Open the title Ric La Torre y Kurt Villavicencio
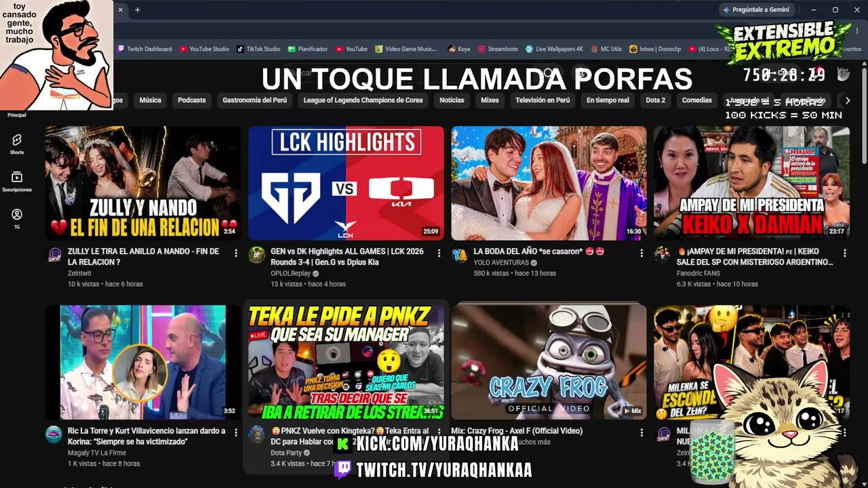 146,436
